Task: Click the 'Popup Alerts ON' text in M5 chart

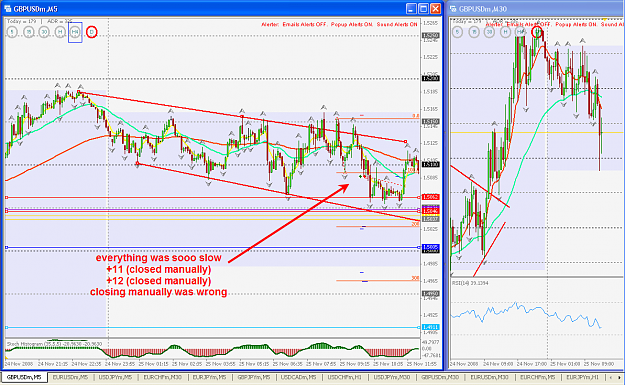Action: coord(352,24)
